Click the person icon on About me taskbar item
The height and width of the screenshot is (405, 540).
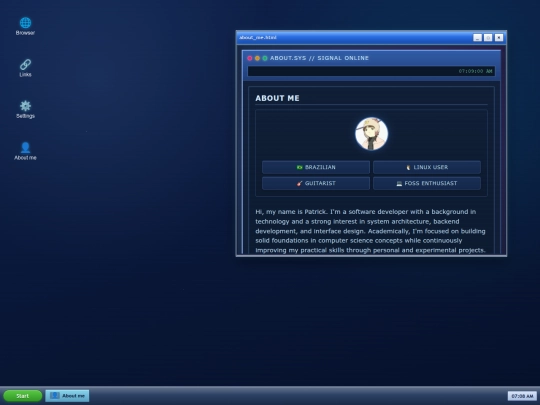[x=54, y=396]
